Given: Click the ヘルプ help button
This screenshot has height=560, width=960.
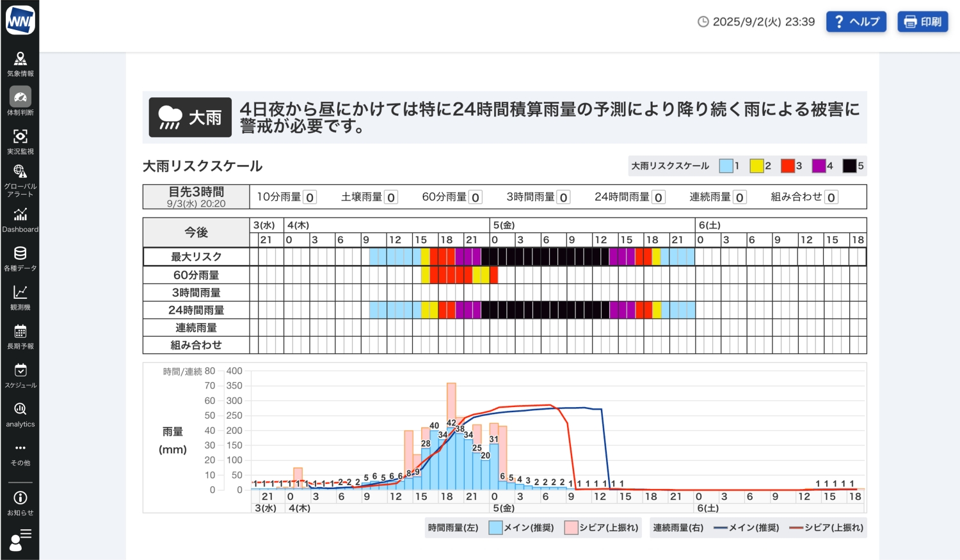Looking at the screenshot, I should point(856,22).
